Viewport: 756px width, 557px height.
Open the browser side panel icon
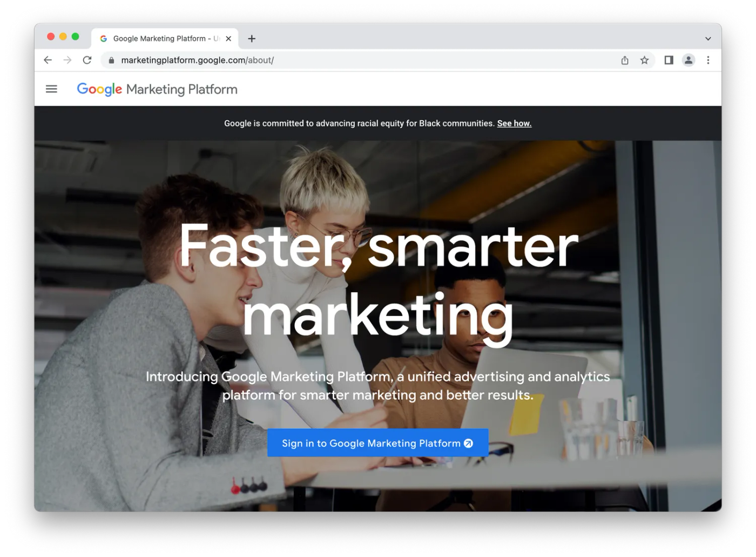[x=668, y=60]
